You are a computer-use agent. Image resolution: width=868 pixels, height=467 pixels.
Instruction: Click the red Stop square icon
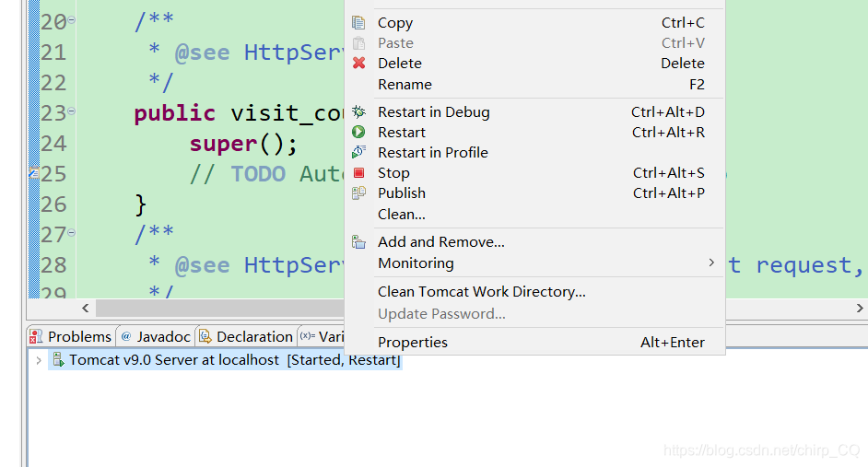tap(358, 172)
